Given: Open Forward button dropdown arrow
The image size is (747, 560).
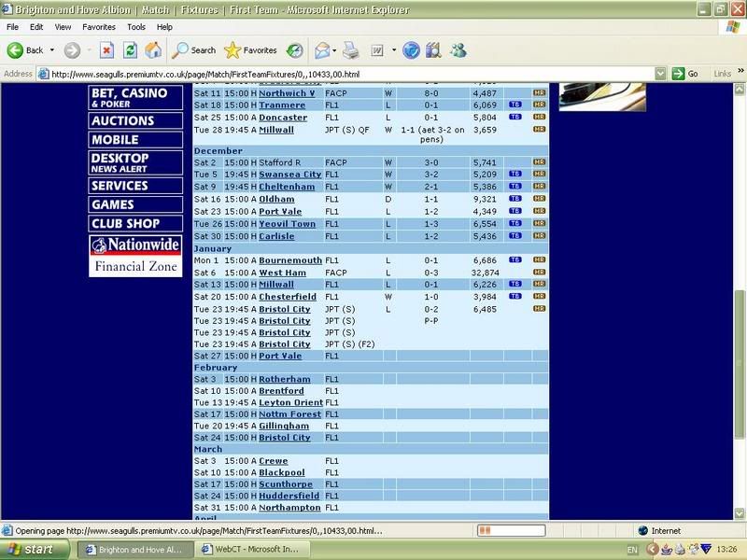Looking at the screenshot, I should (x=89, y=50).
